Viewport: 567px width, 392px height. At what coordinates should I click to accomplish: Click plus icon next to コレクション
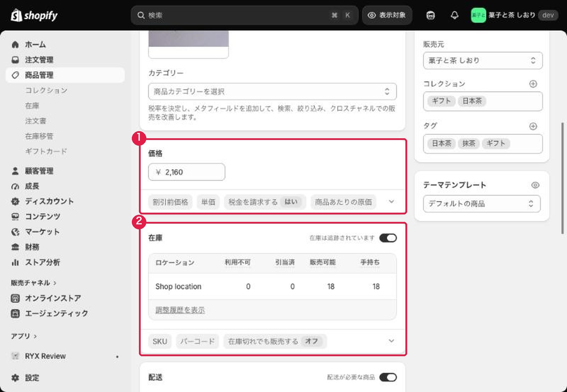pos(533,84)
